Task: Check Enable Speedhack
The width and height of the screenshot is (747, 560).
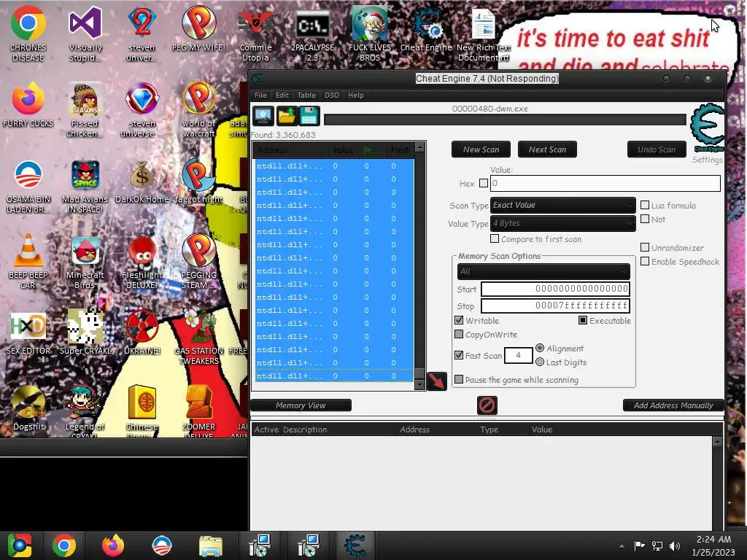Action: 645,262
